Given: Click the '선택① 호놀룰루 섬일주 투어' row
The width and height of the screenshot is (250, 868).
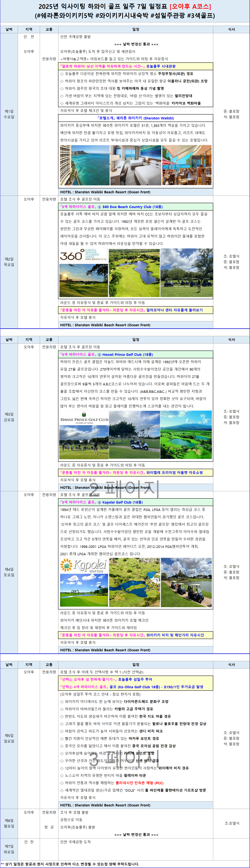Looking at the screenshot, I should click(136, 679).
